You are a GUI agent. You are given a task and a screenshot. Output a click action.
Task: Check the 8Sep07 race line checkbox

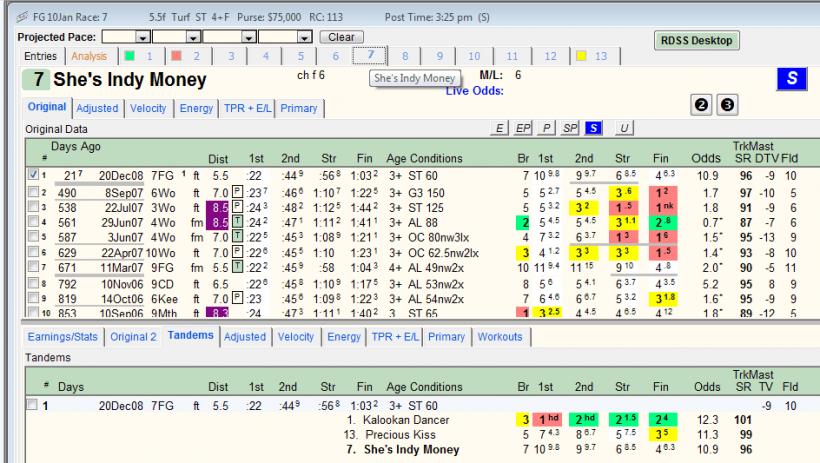(33, 192)
